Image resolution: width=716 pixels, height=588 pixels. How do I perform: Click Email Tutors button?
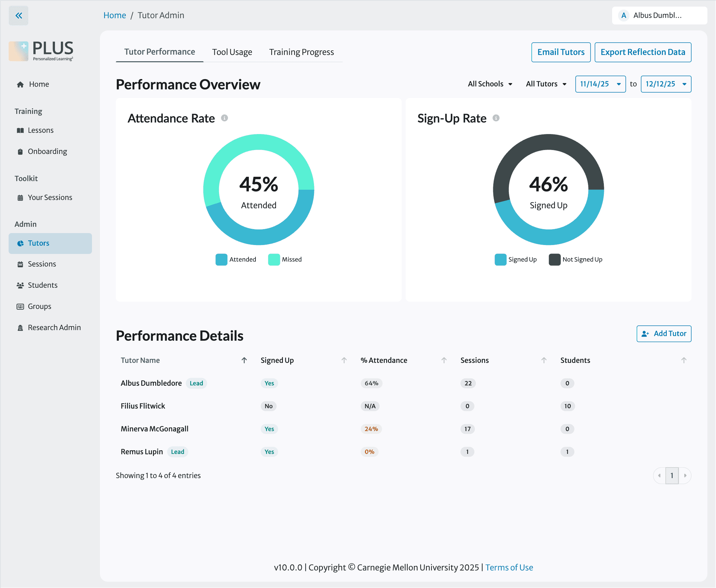(560, 52)
